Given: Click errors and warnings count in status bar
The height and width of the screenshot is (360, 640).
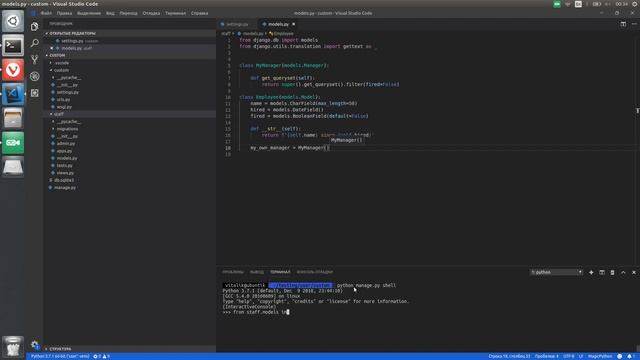Looking at the screenshot, I should (102, 356).
